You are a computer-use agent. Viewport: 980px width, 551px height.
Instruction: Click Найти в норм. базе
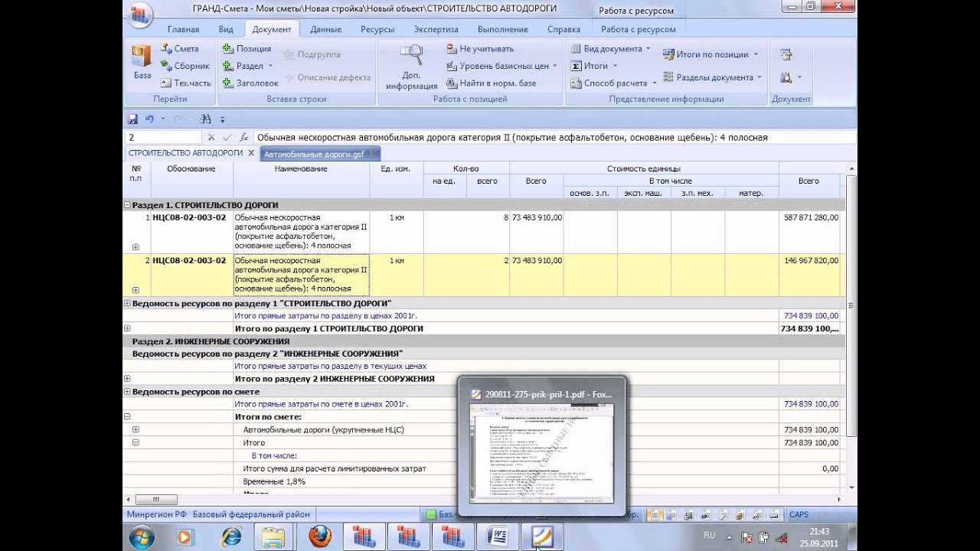coord(491,83)
